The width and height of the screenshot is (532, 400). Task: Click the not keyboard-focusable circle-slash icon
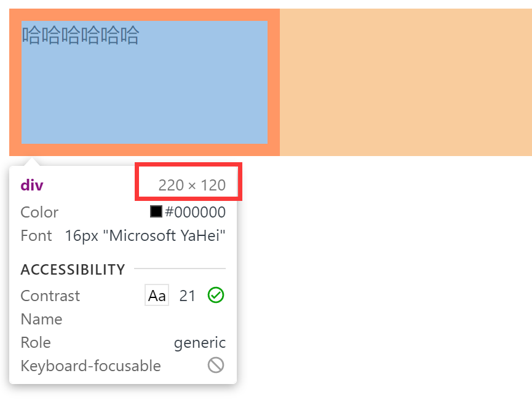tap(216, 366)
